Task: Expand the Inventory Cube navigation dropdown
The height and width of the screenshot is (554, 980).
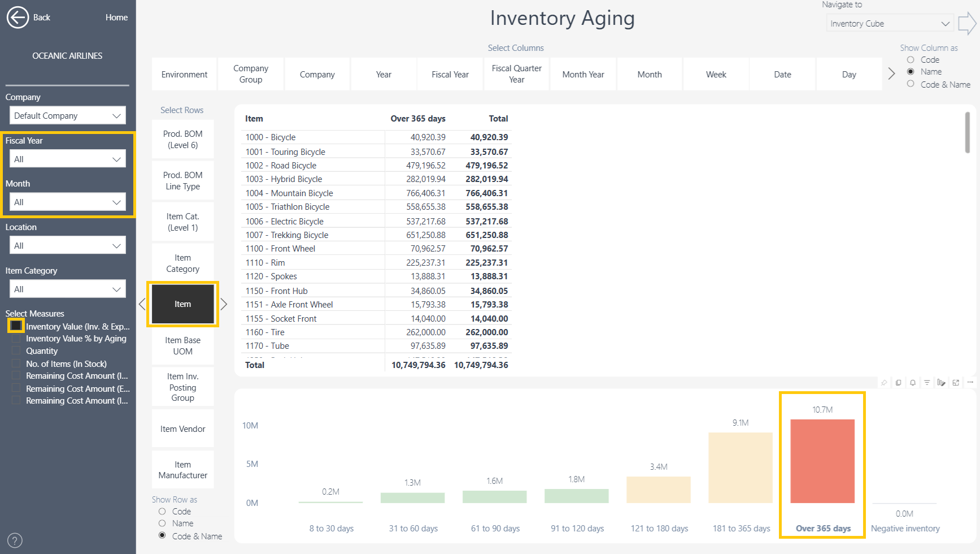Action: point(890,24)
